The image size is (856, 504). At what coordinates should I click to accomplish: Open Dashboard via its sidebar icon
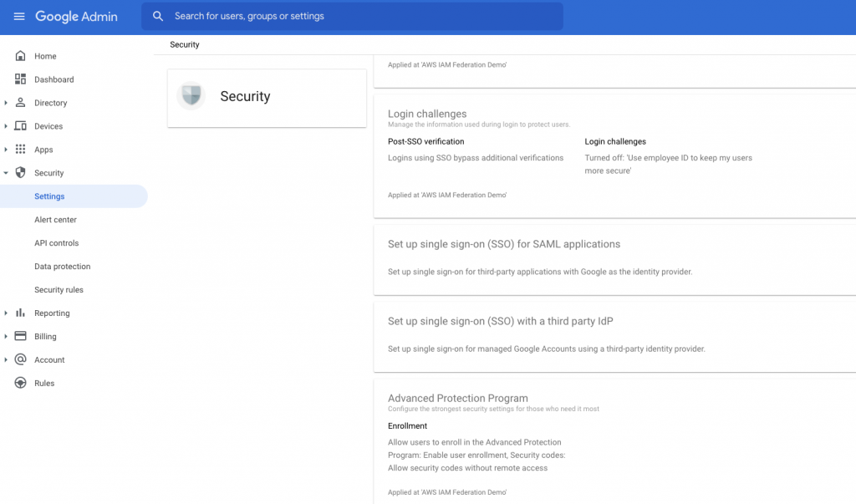20,79
